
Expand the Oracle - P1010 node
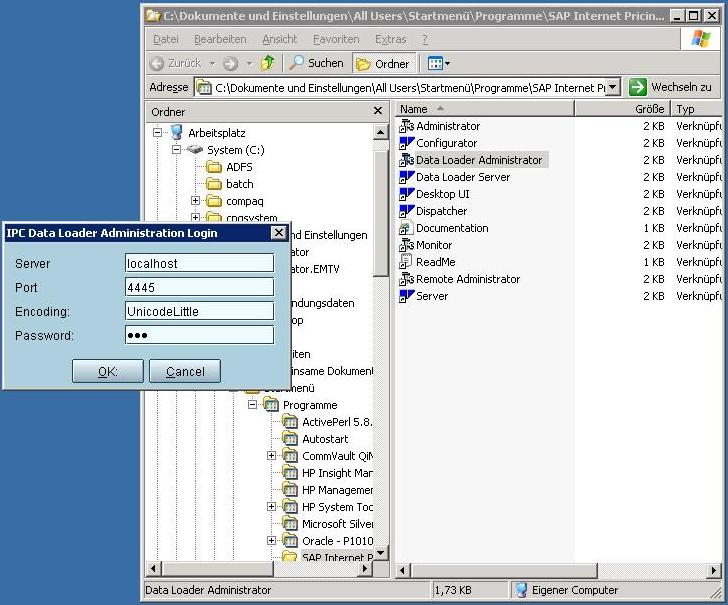coord(272,540)
